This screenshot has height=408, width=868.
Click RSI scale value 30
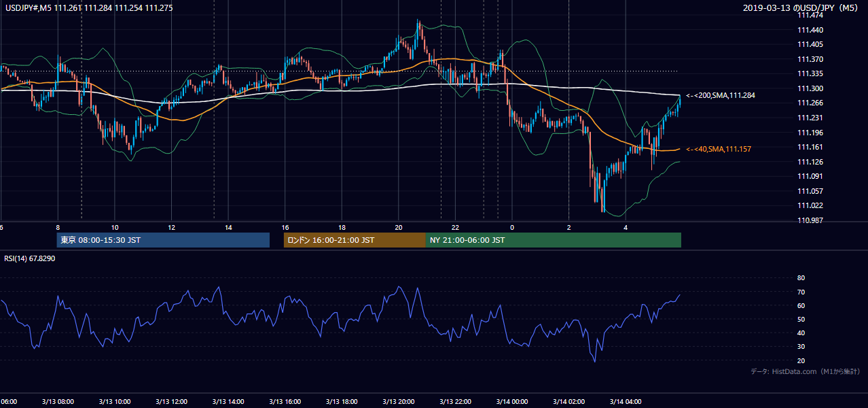pyautogui.click(x=801, y=347)
